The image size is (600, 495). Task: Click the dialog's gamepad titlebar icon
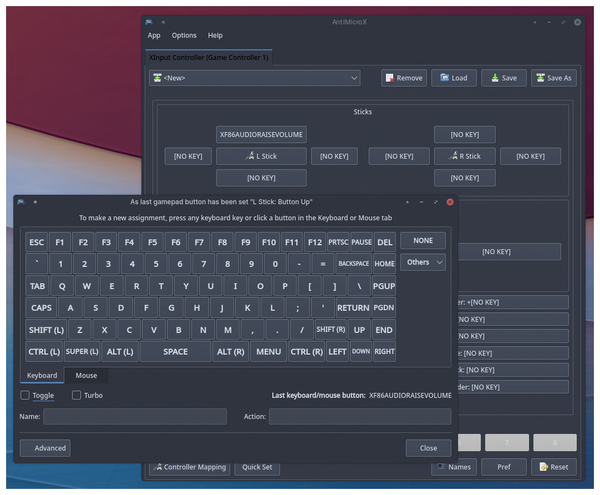click(x=21, y=202)
